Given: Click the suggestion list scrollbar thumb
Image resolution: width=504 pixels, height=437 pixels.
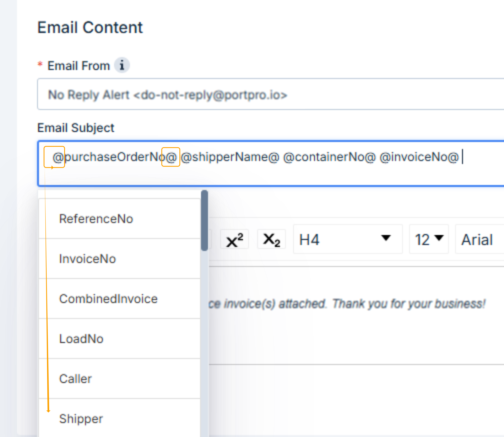Looking at the screenshot, I should [x=204, y=221].
